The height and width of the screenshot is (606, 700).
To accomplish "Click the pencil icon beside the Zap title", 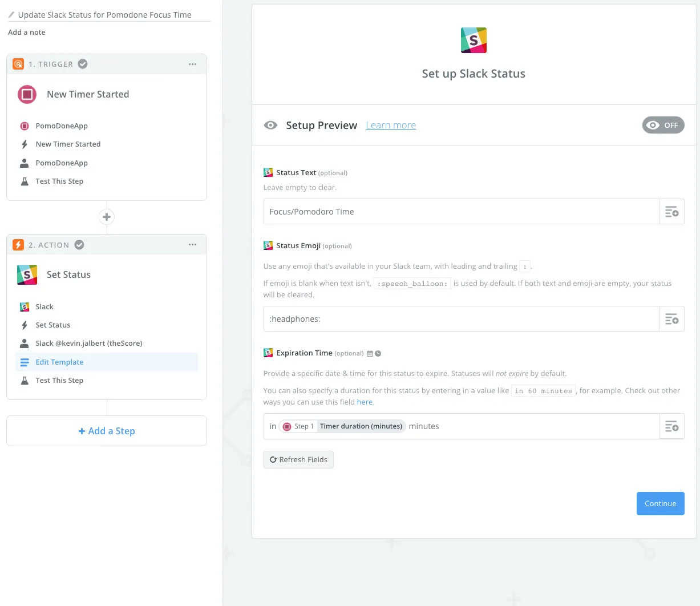I will 11,15.
